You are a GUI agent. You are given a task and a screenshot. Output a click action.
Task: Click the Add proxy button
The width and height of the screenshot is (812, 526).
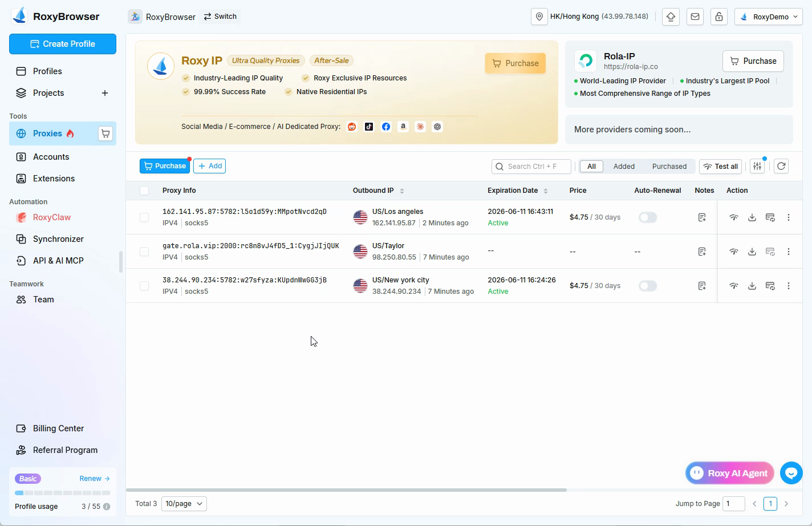tap(210, 166)
